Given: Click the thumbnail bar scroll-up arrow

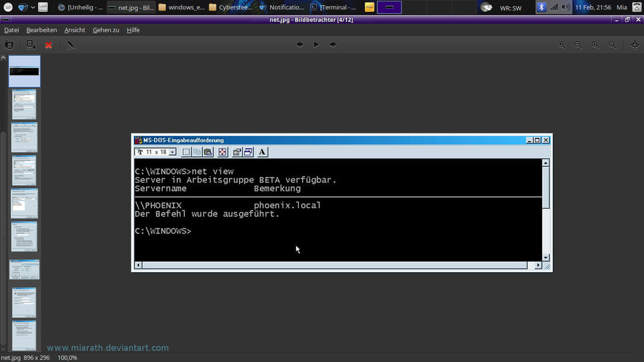Looking at the screenshot, I should [x=3, y=58].
